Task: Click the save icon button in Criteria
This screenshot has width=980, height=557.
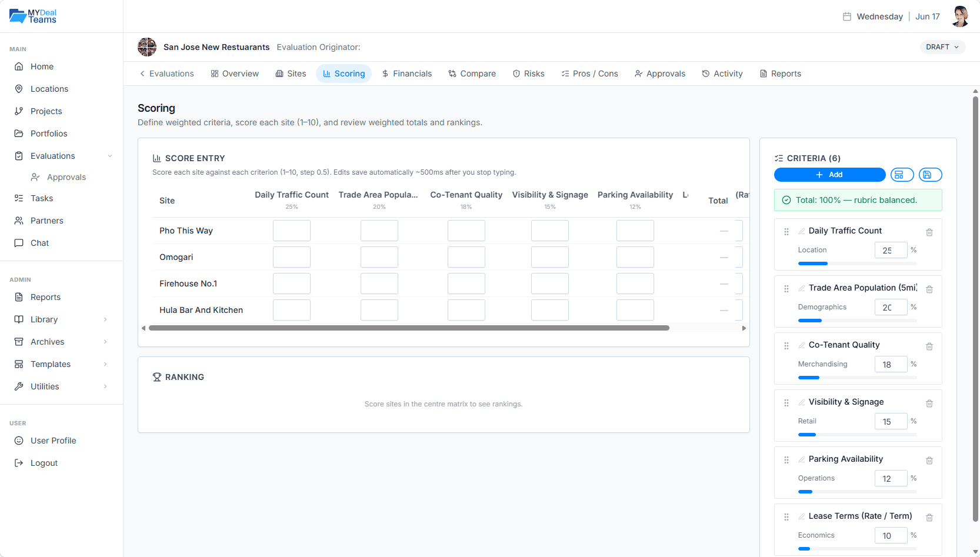Action: click(x=930, y=175)
